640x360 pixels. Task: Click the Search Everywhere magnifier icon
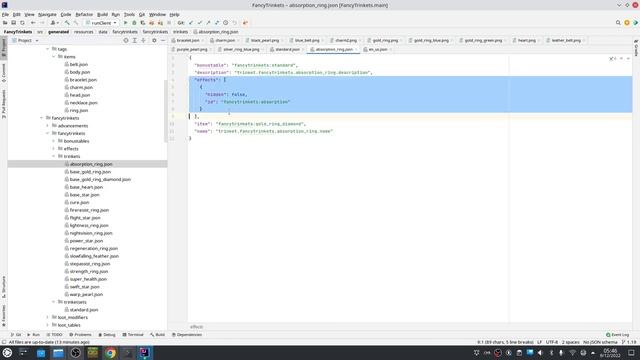pos(618,23)
